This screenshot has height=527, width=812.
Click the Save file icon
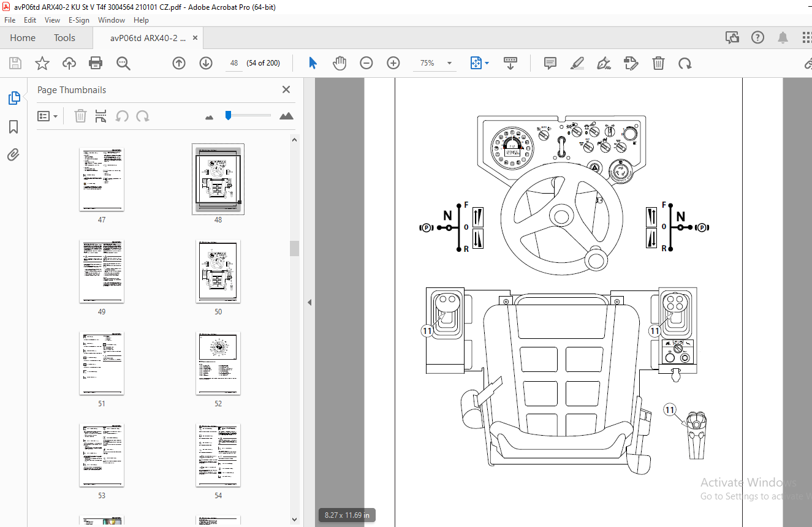pyautogui.click(x=15, y=63)
